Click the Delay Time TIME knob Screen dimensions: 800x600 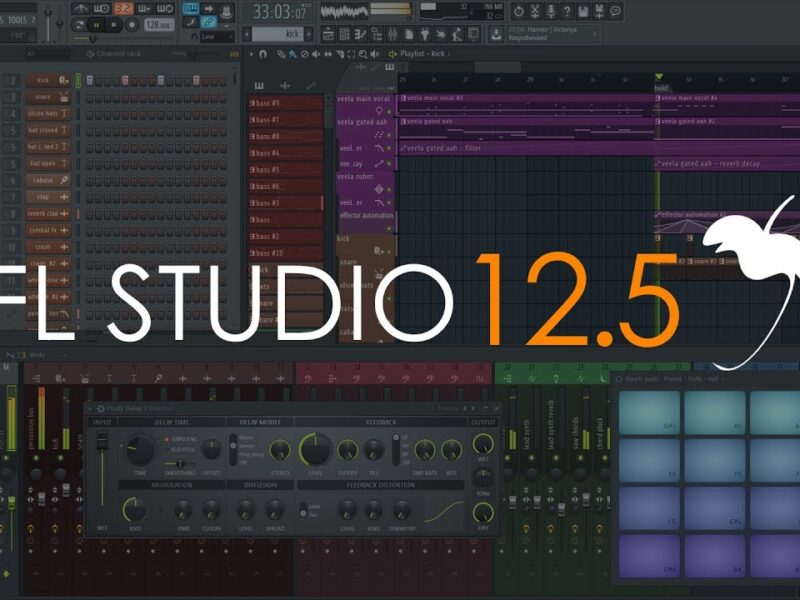(x=140, y=449)
